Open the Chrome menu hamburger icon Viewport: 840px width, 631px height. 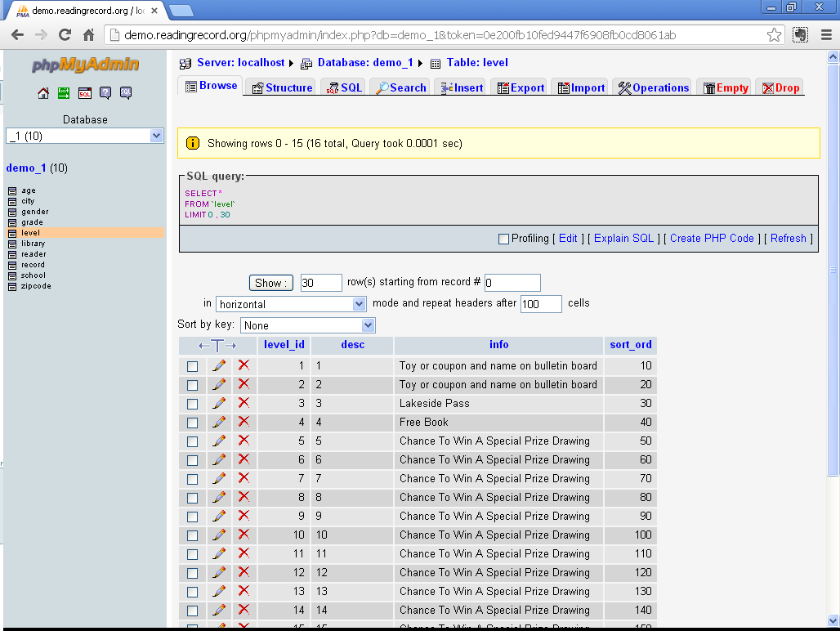point(826,35)
